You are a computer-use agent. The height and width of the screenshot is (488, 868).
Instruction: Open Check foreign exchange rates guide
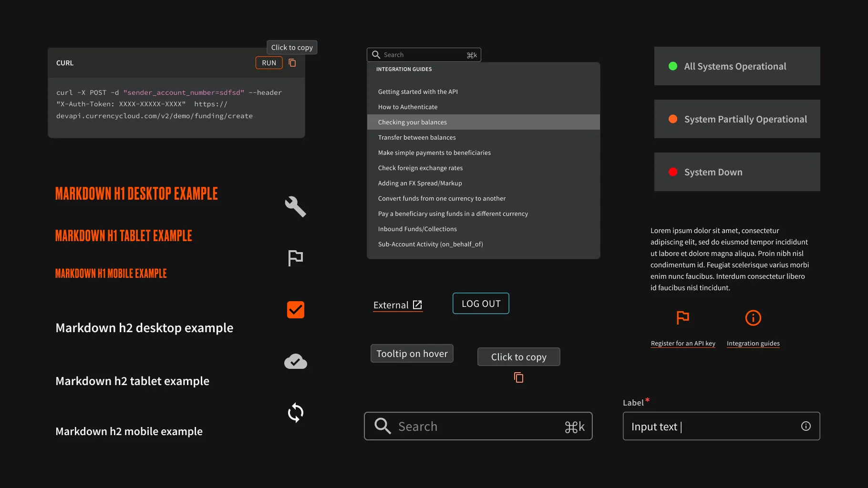pyautogui.click(x=484, y=168)
